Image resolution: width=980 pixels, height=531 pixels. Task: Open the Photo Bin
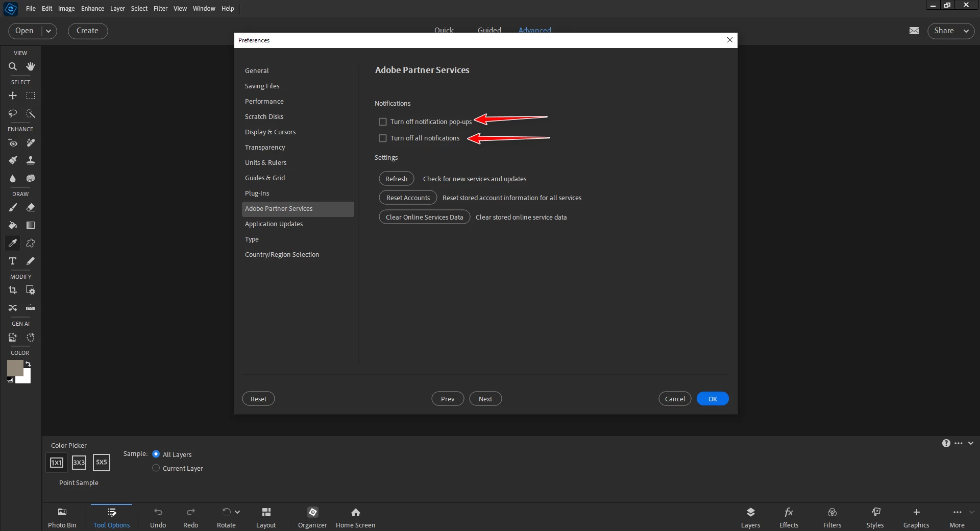62,517
